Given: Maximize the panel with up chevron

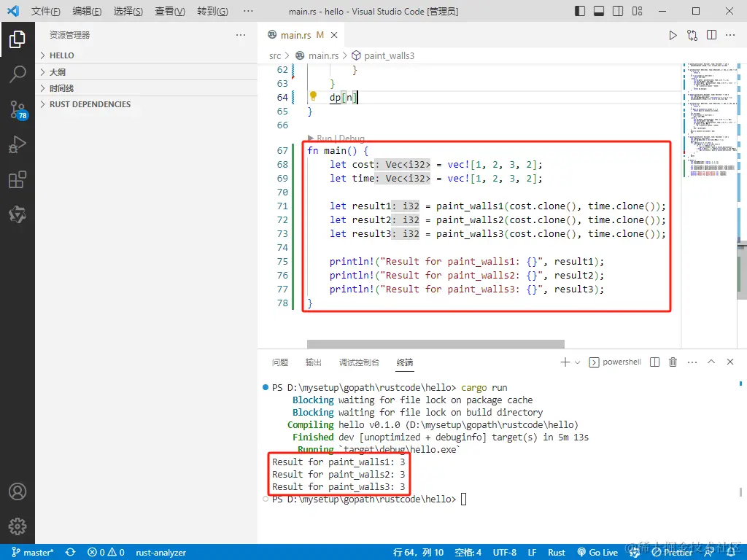Looking at the screenshot, I should click(x=711, y=362).
